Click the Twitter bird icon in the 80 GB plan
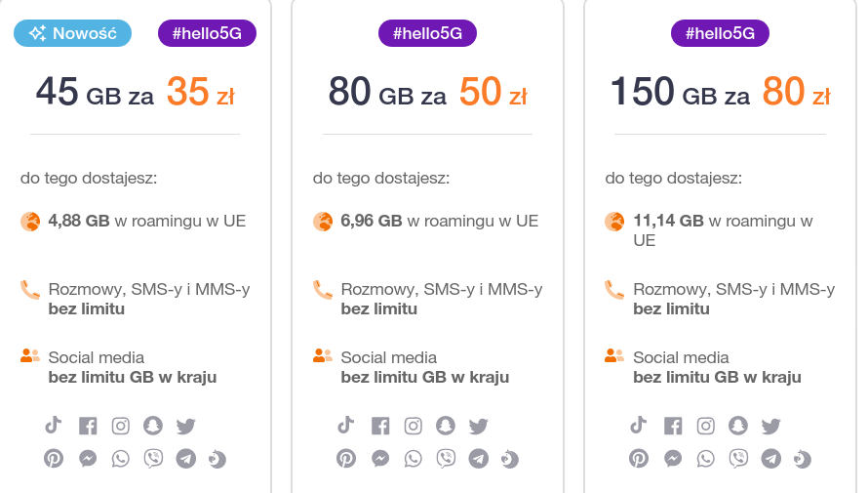Screen dimensions: 868x493 [x=478, y=426]
